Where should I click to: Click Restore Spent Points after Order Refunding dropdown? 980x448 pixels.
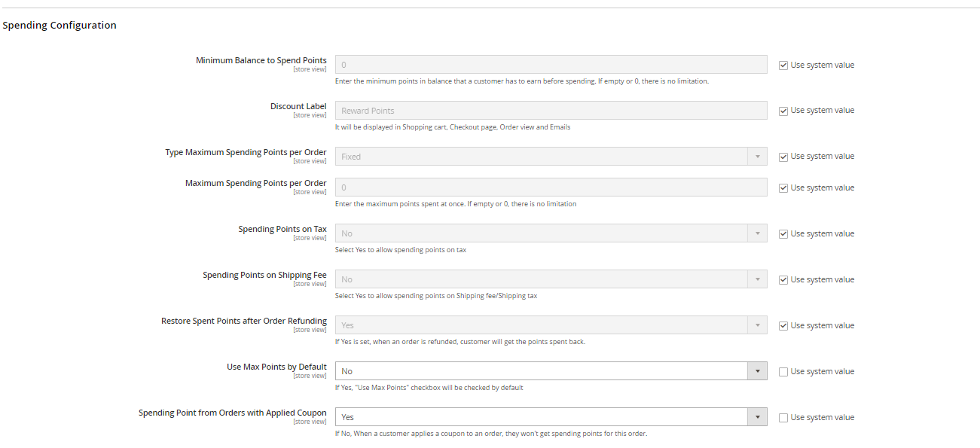point(551,325)
